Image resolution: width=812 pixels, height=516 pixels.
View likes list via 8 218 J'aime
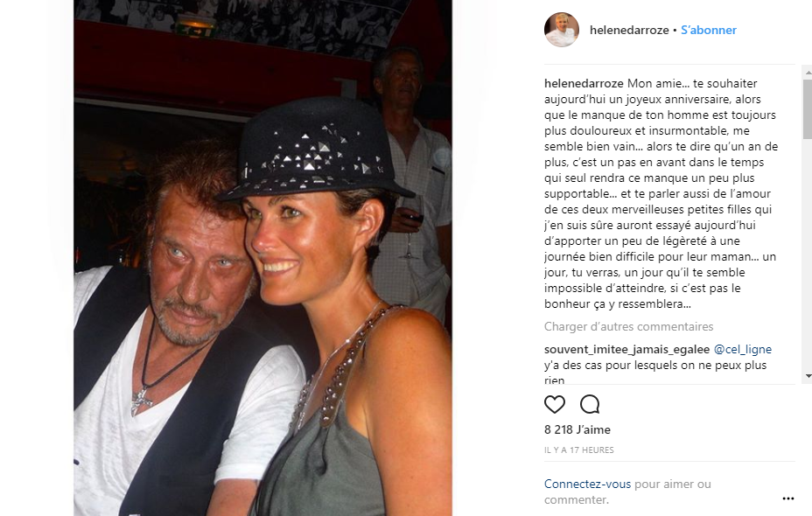point(577,429)
